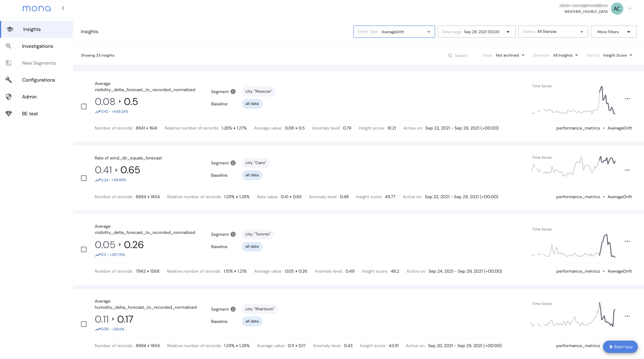Click Segment info icon for Cairo insight
The width and height of the screenshot is (644, 359).
[x=233, y=163]
